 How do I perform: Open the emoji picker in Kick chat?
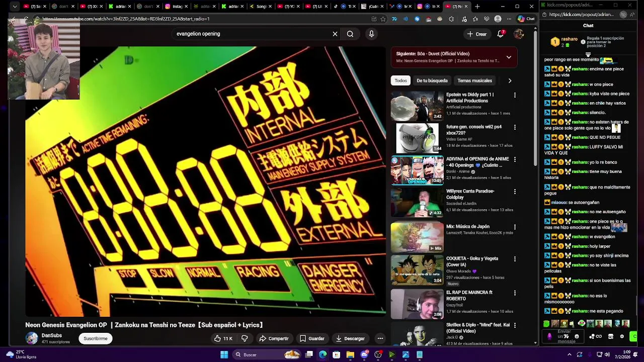point(577,336)
